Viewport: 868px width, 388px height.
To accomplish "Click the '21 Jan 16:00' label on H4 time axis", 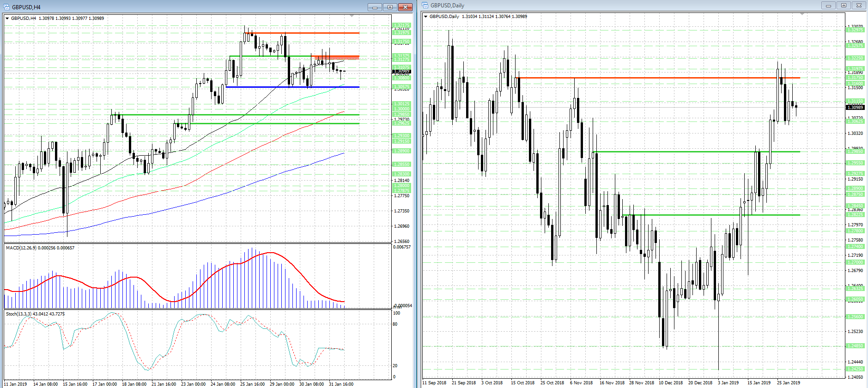I will pos(164,384).
